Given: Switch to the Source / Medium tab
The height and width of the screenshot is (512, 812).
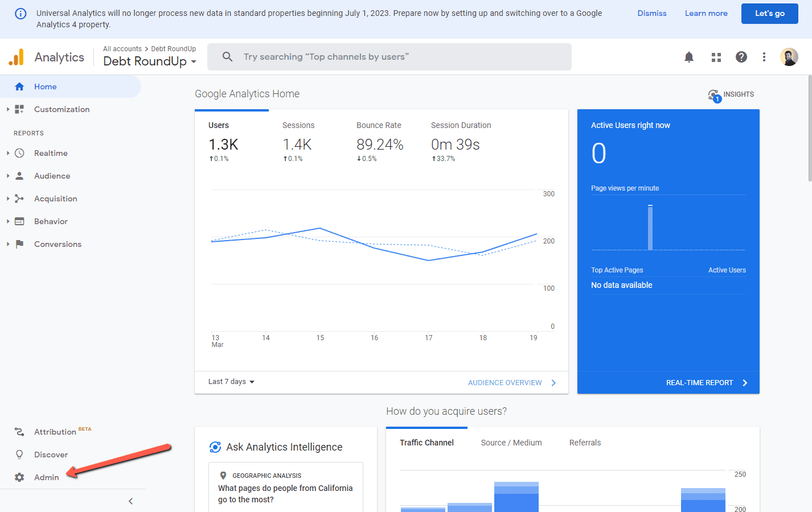Looking at the screenshot, I should coord(511,443).
